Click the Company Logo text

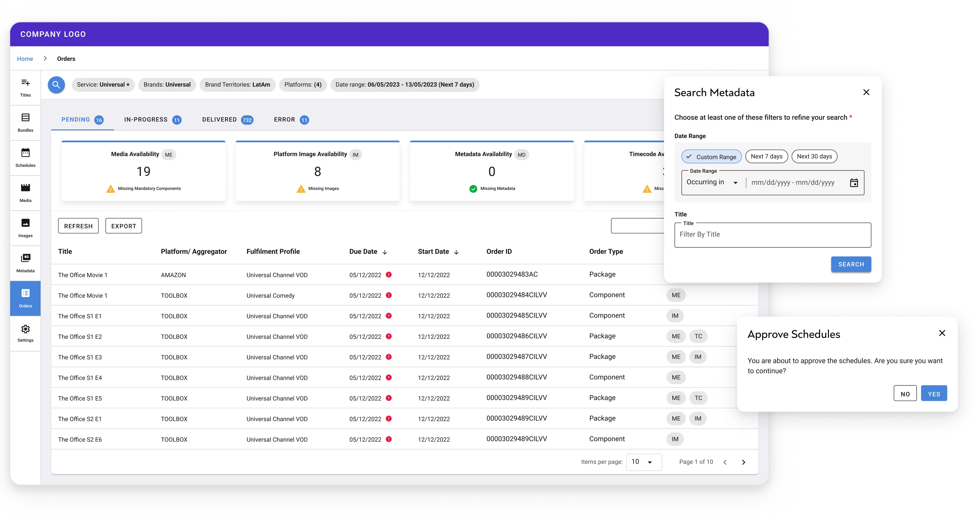53,34
